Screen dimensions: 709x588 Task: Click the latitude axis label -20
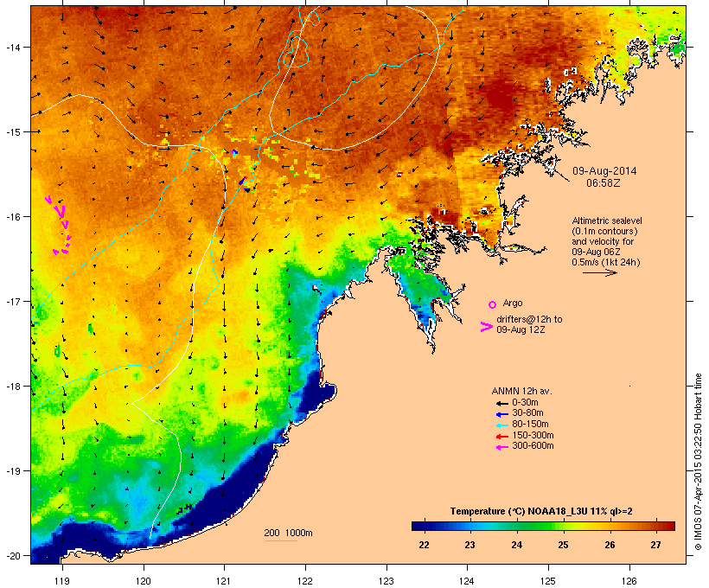pyautogui.click(x=12, y=555)
